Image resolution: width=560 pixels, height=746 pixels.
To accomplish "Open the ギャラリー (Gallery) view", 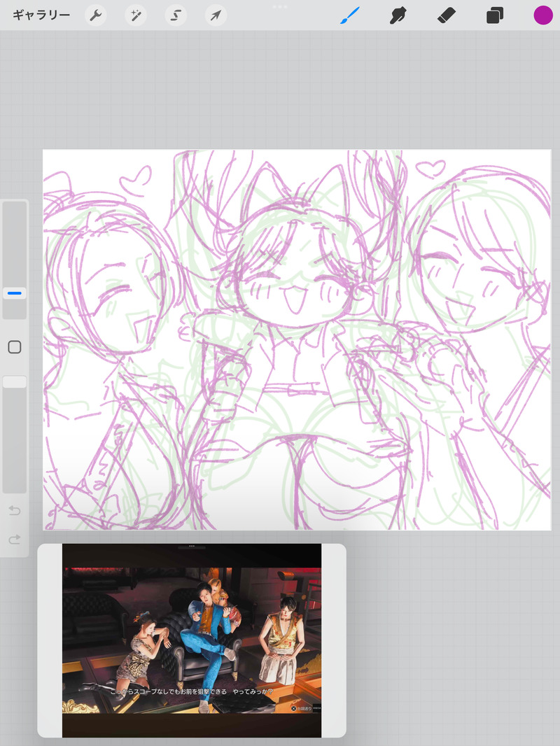I will coord(41,15).
